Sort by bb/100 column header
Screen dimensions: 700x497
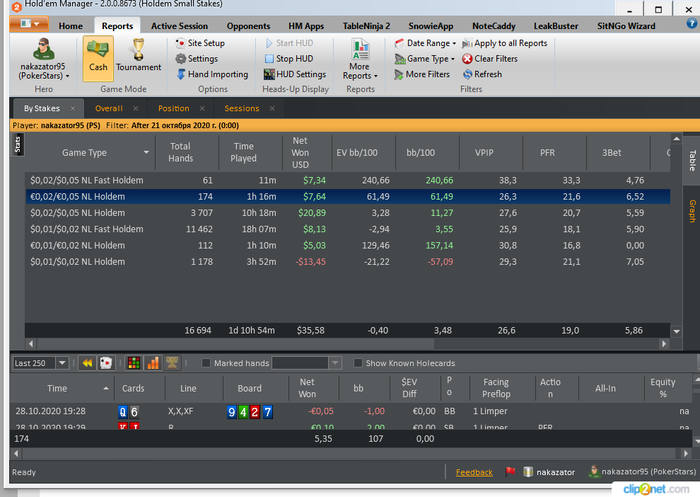420,153
